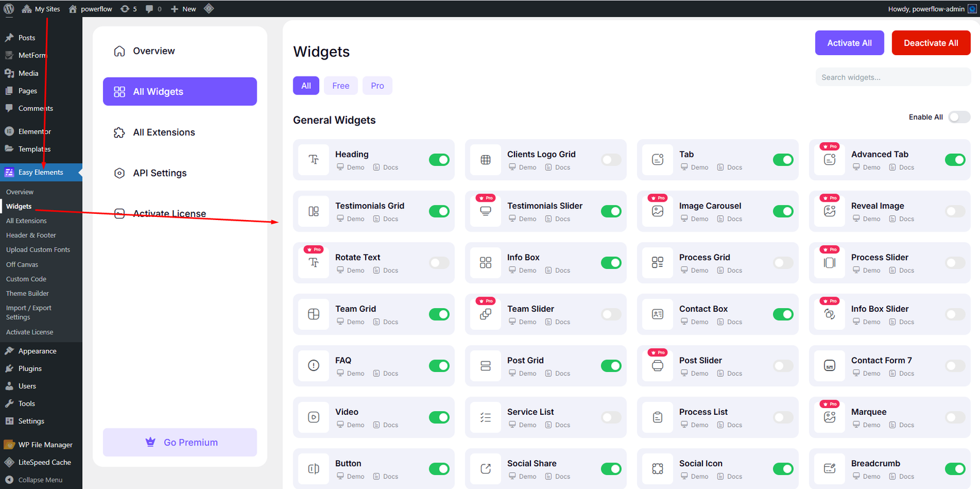Screen dimensions: 980x489
Task: Click the Marquee widget icon
Action: click(830, 417)
